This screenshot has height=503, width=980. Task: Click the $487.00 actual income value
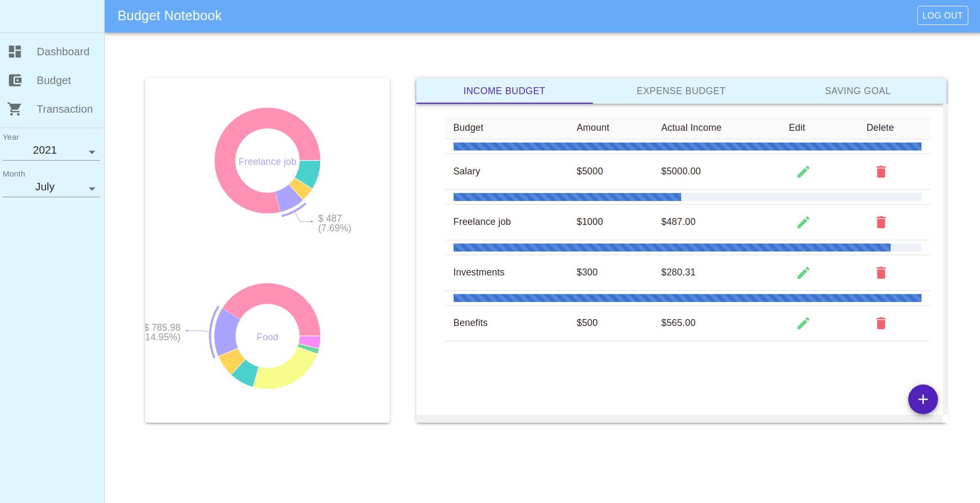click(x=678, y=222)
